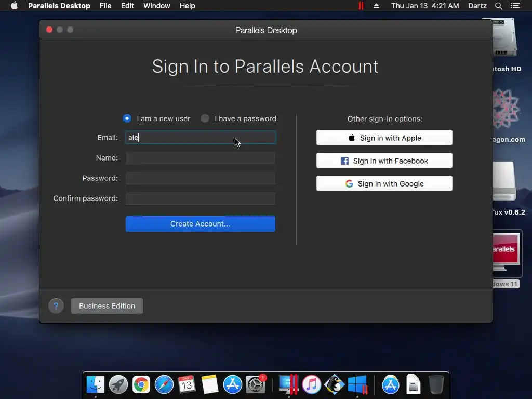Open the document stack in Dock
Screen dimensions: 532x399
[413, 384]
